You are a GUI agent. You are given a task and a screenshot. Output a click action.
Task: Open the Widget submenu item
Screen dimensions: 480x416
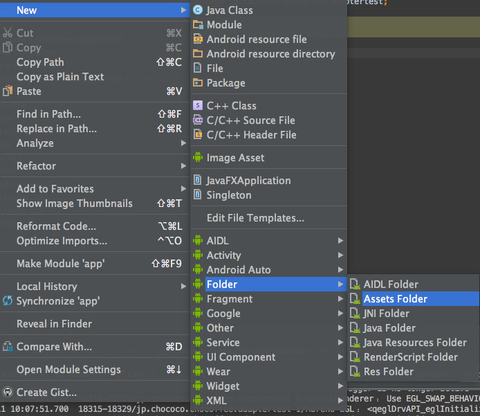[x=269, y=386]
